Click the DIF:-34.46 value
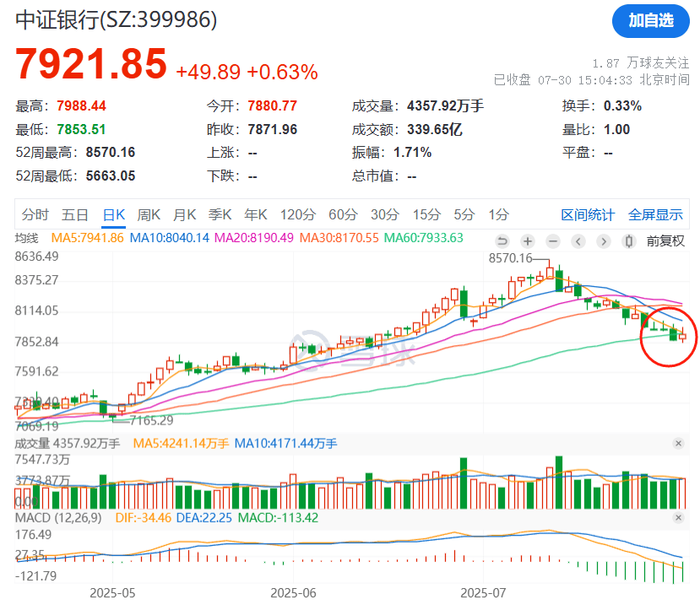This screenshot has width=700, height=605. [144, 518]
